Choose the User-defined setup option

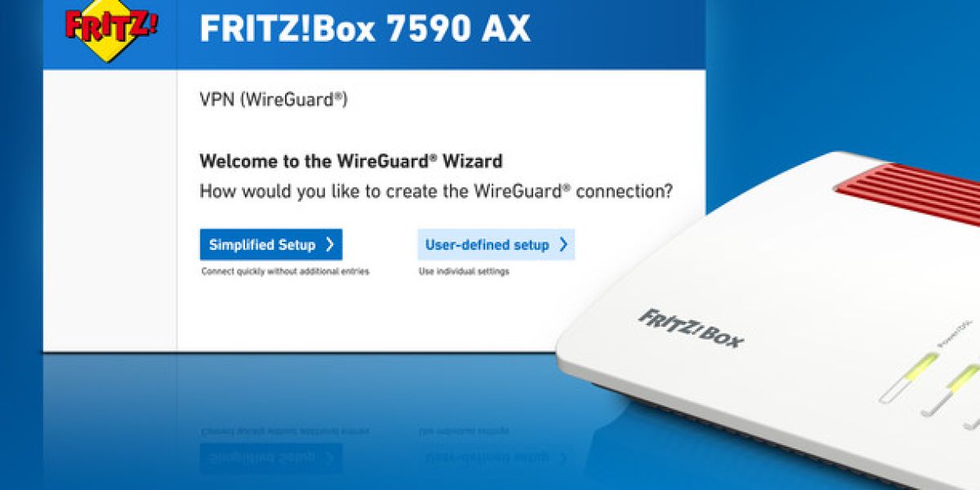(x=496, y=244)
